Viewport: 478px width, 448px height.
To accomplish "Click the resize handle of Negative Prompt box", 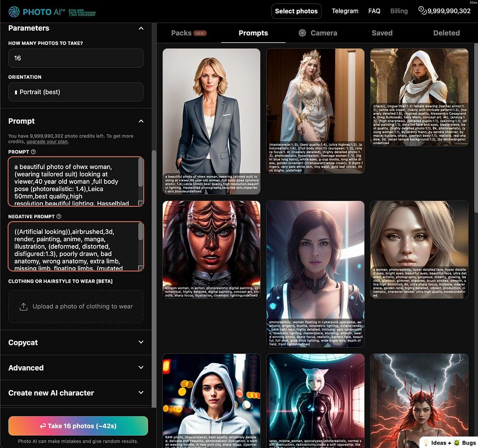I will pos(141,268).
